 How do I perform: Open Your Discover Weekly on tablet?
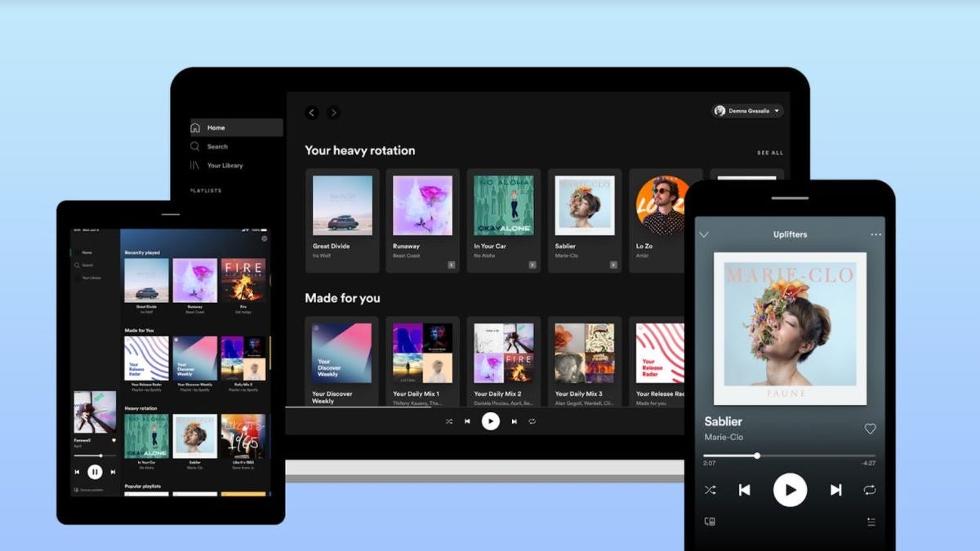point(194,363)
